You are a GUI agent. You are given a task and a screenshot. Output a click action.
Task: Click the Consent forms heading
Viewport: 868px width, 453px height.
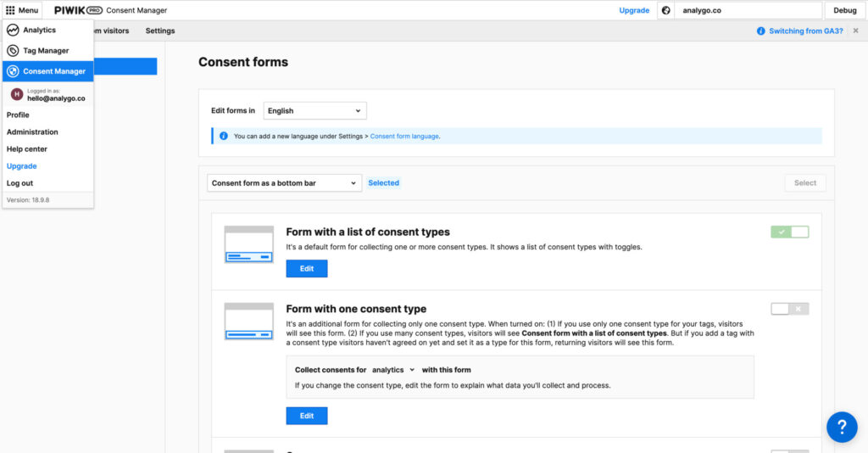pos(243,62)
